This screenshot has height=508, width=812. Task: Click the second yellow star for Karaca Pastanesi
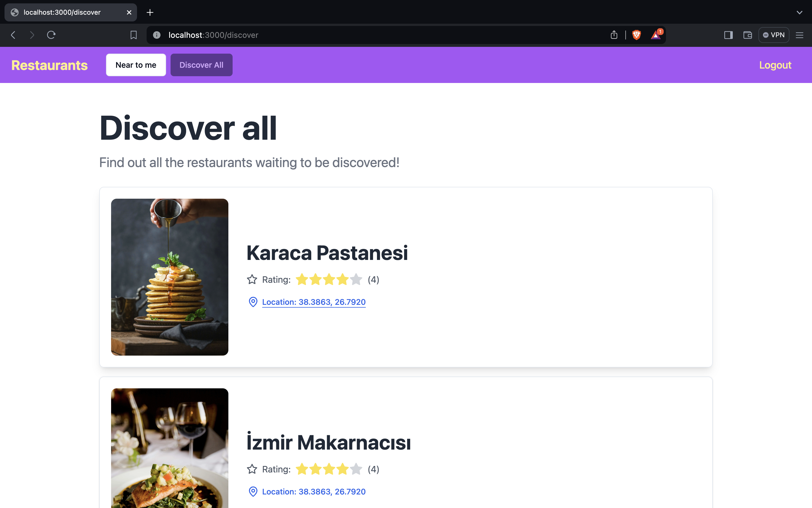click(315, 279)
